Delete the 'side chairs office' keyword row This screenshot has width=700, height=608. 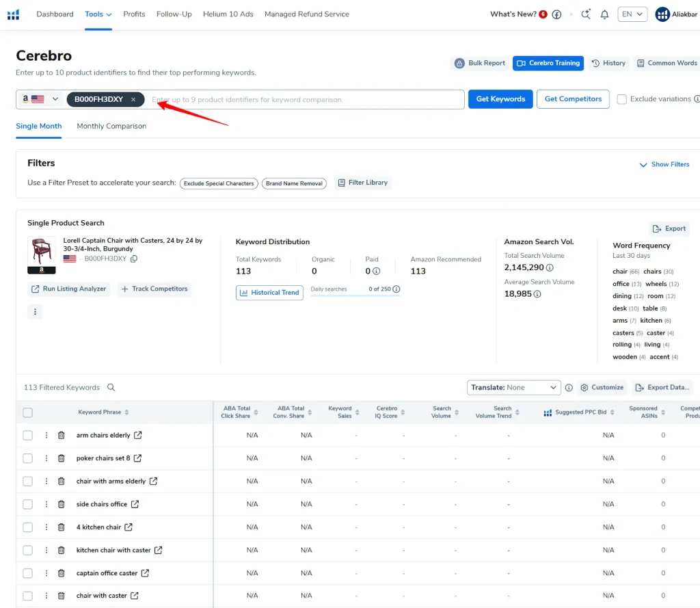pos(61,504)
